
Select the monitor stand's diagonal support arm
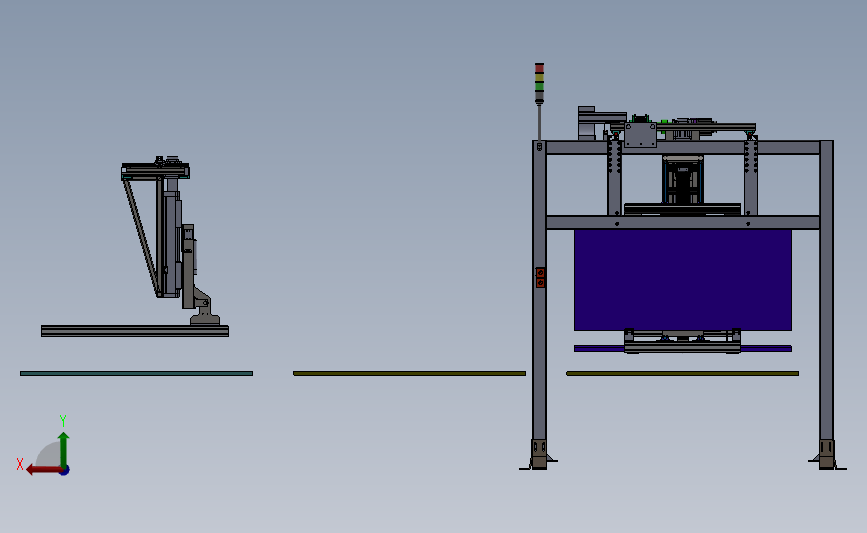click(x=142, y=237)
